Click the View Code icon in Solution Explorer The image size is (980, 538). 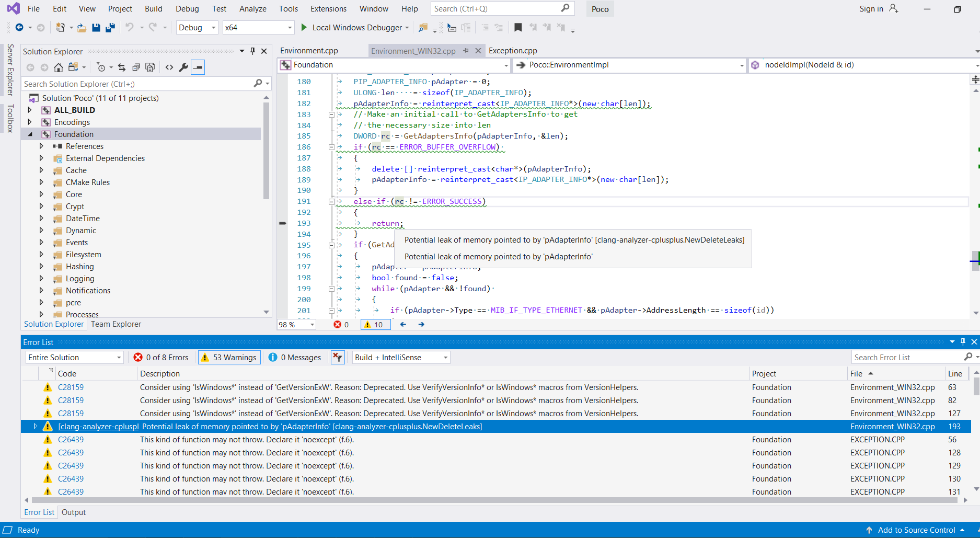tap(169, 67)
